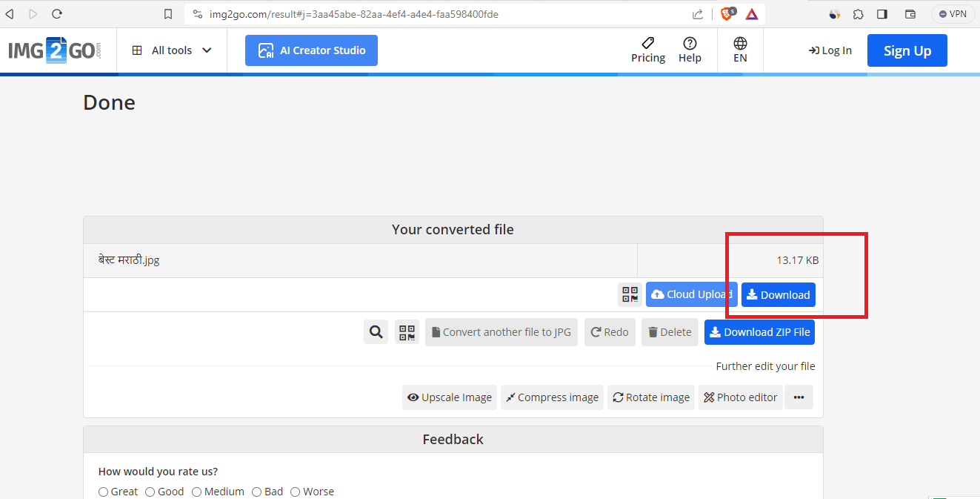Expand the All tools dropdown
Viewport: 980px width, 499px height.
(173, 50)
